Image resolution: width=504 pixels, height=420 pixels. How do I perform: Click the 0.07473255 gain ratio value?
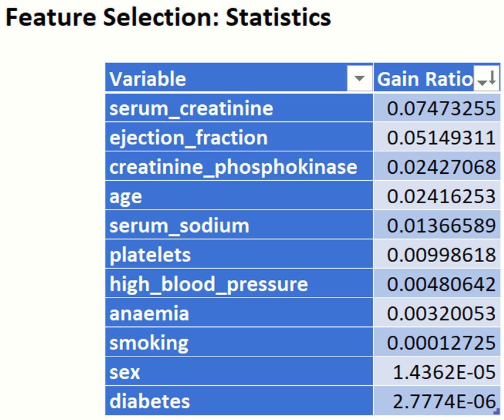click(441, 108)
